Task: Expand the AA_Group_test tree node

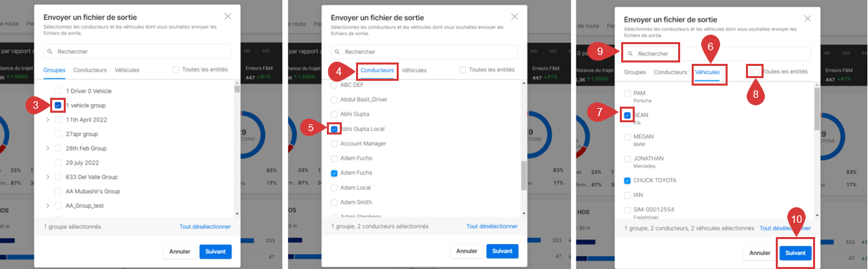Action: pyautogui.click(x=47, y=205)
